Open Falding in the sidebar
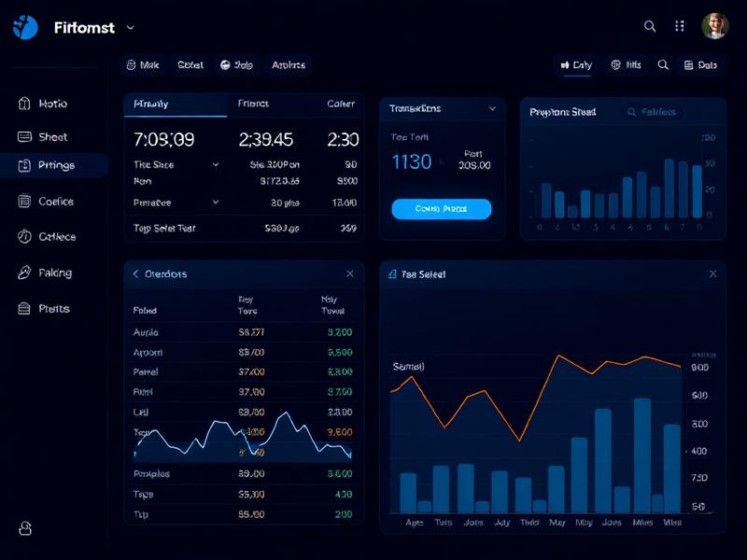Viewport: 747px width, 560px height. click(45, 273)
